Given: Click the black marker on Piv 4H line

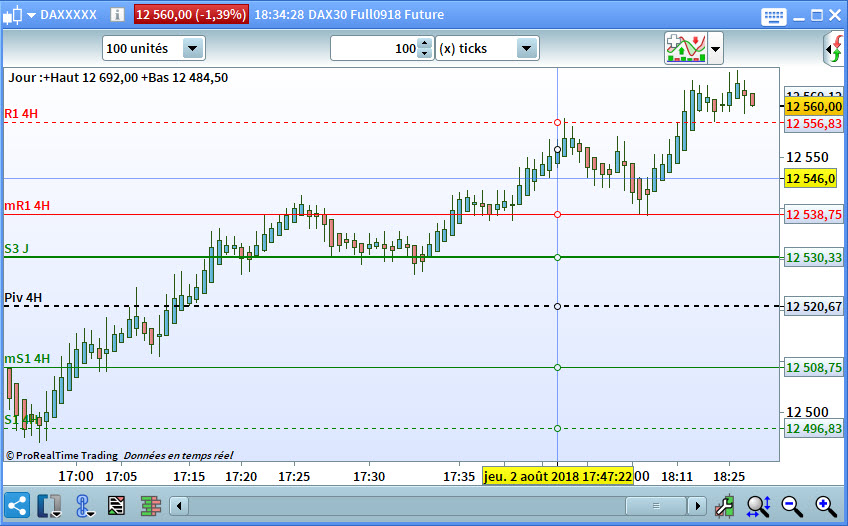Looking at the screenshot, I should [x=558, y=307].
